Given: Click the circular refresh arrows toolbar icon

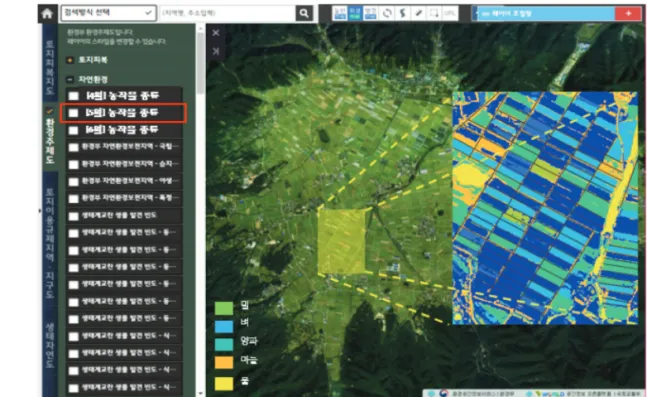Looking at the screenshot, I should point(387,13).
